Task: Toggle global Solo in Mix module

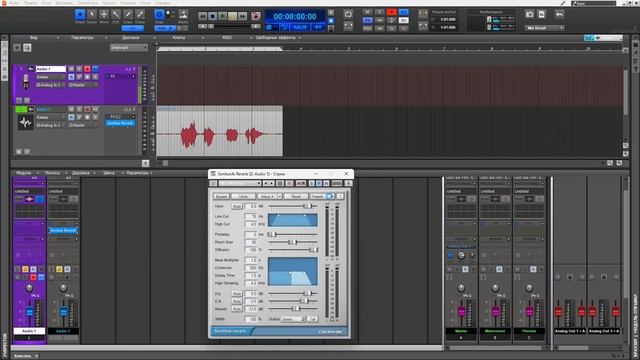Action: [380, 12]
